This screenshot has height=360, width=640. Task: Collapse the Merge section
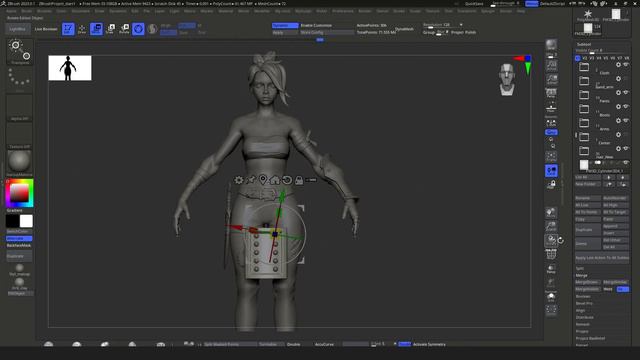click(x=581, y=276)
